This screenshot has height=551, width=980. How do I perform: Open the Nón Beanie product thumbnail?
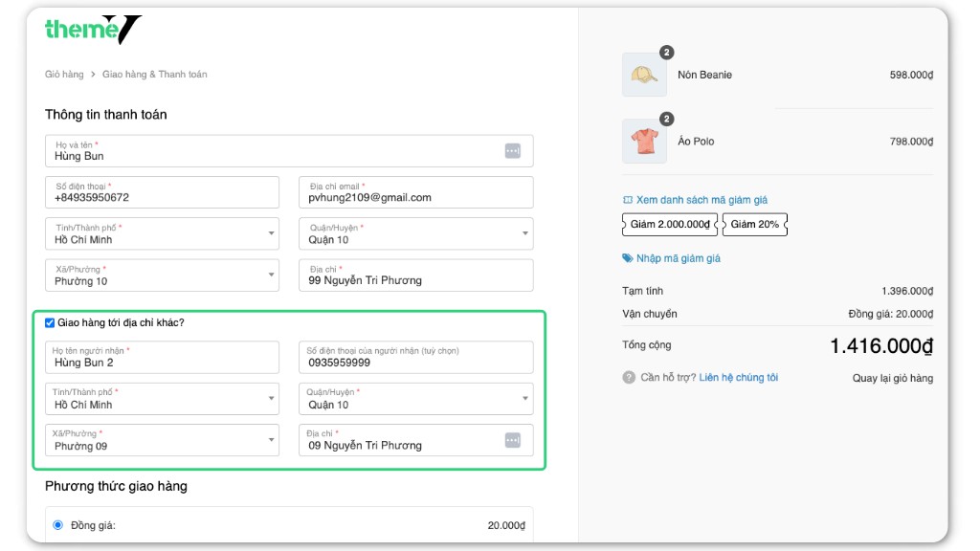click(644, 75)
